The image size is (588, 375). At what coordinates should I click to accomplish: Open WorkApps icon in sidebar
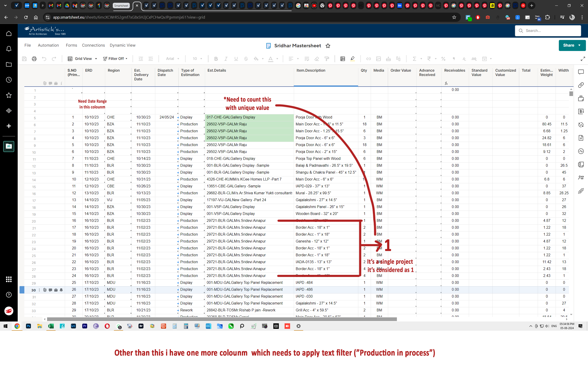coord(9,111)
